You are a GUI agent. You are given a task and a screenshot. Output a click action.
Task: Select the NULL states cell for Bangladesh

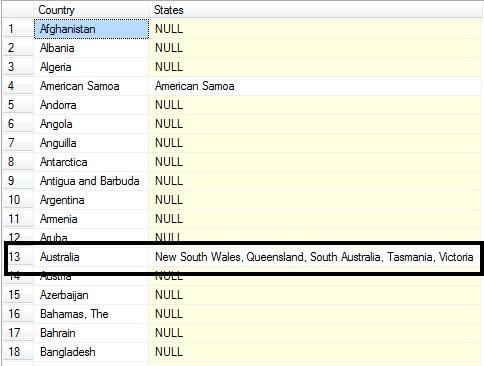click(315, 352)
